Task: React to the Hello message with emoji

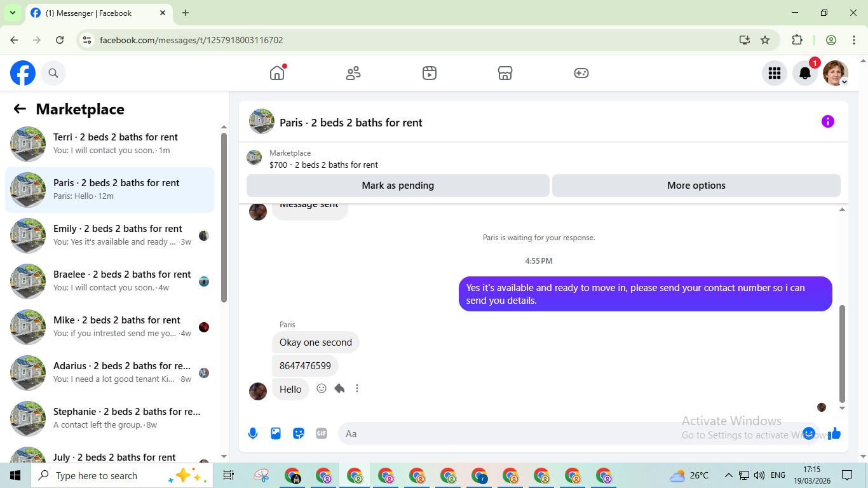Action: click(322, 388)
